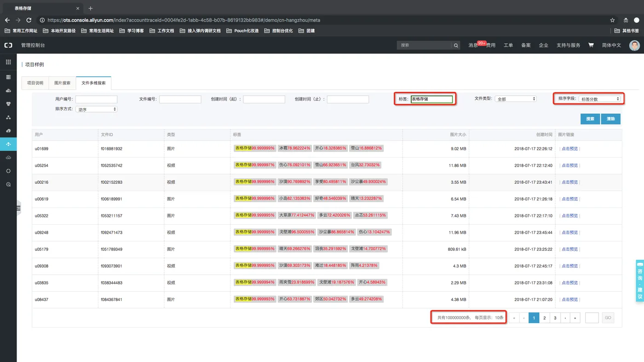Viewport: 644px width, 362px height.
Task: Click the blue 搜索 button
Action: [590, 119]
